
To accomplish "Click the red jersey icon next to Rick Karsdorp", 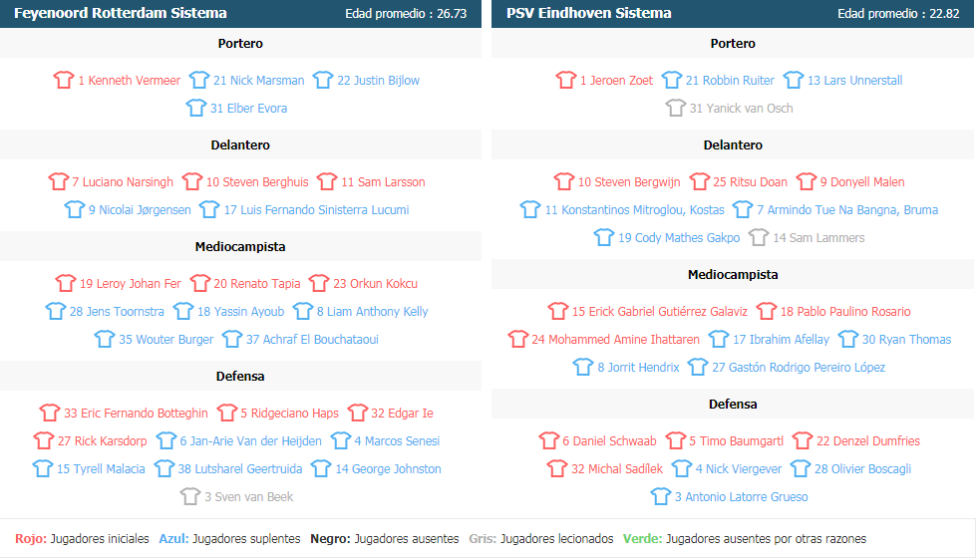I will click(x=43, y=440).
